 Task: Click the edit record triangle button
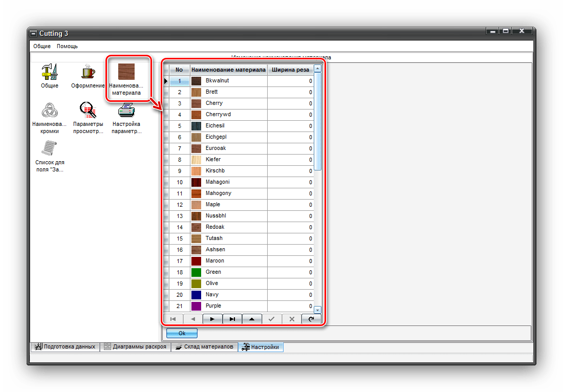252,319
